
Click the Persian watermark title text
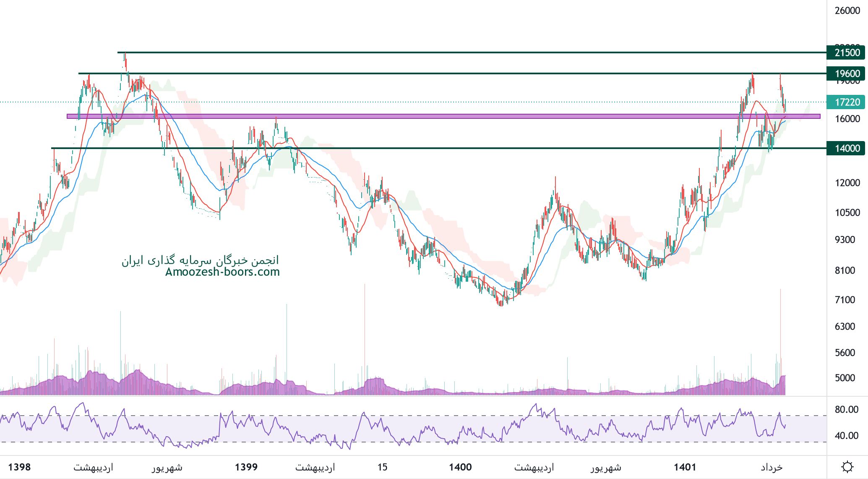tap(200, 260)
